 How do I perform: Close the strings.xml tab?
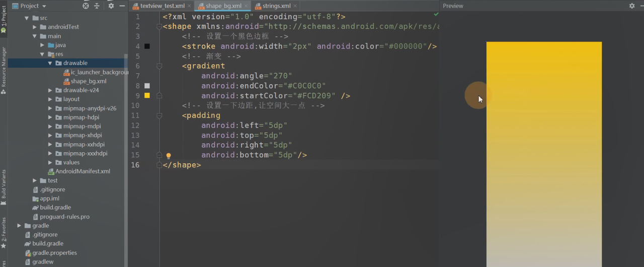point(295,6)
